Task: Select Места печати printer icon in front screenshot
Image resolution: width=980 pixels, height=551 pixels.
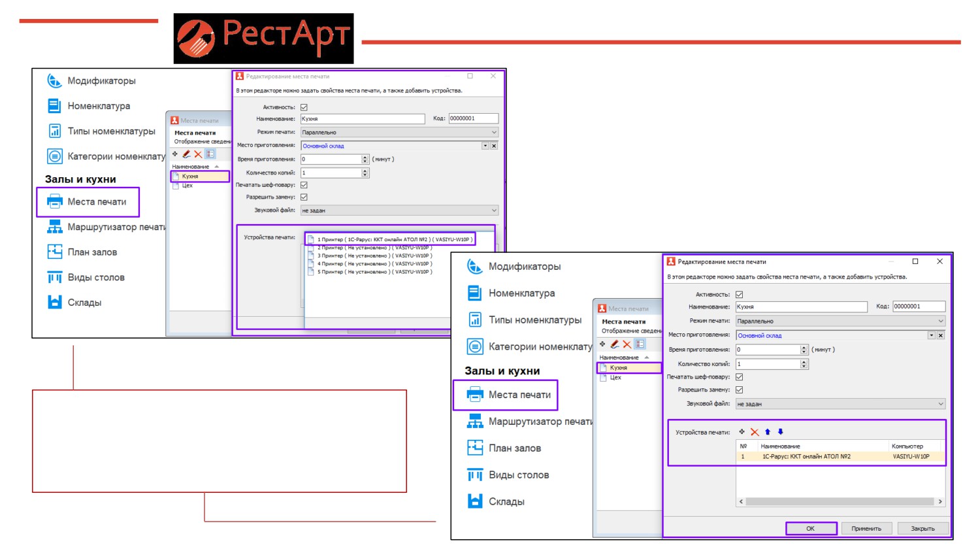Action: coord(475,395)
